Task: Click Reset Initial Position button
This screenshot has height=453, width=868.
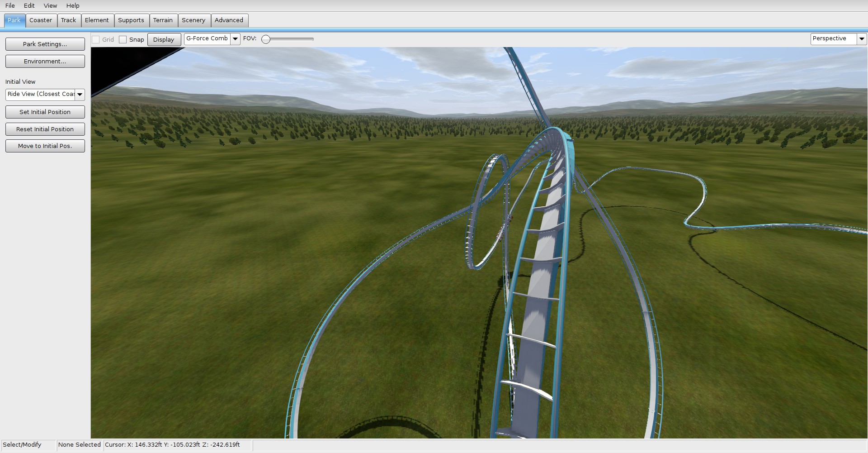Action: [x=45, y=129]
